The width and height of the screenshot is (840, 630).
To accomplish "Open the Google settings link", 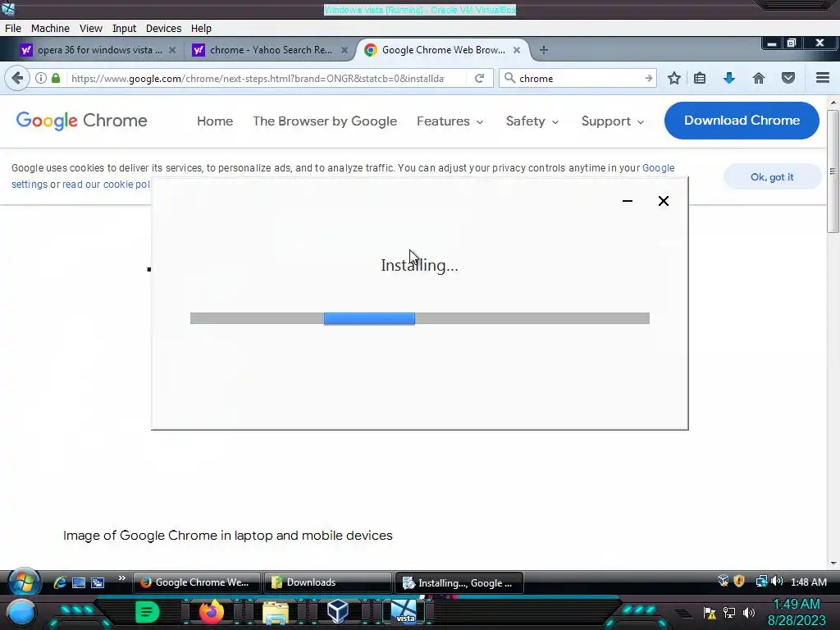I will click(659, 167).
